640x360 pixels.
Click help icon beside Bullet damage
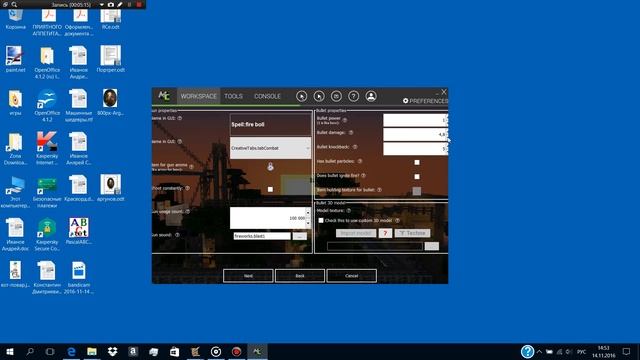351,133
